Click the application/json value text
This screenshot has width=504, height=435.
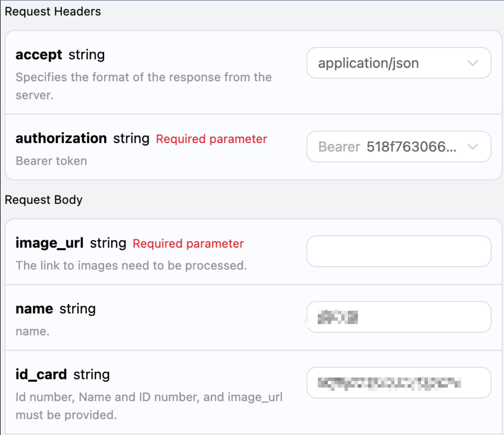[x=369, y=63]
